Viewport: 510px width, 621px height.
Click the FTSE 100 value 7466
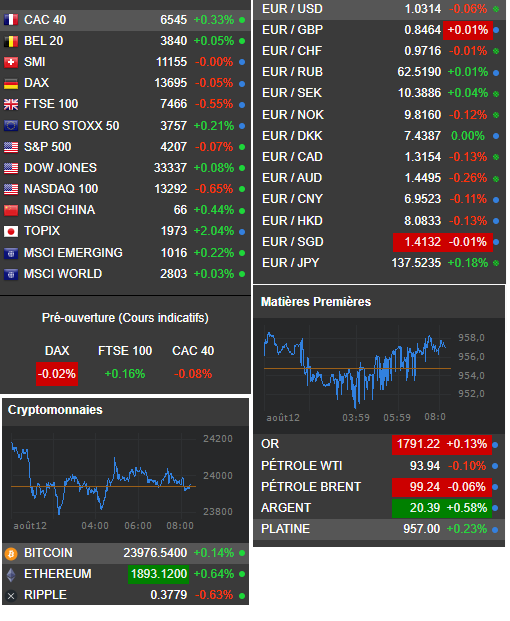point(173,104)
